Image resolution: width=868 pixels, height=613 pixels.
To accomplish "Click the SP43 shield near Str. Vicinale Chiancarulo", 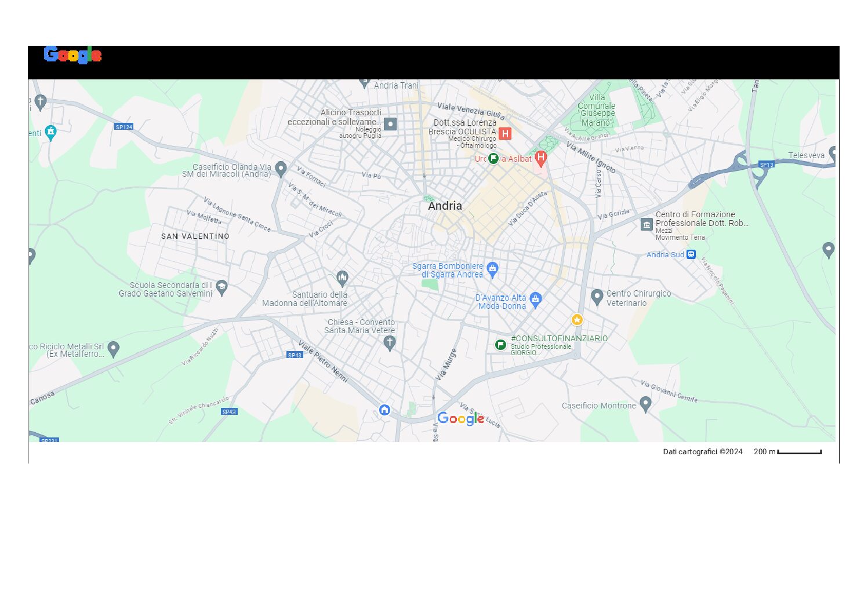I will click(x=229, y=412).
